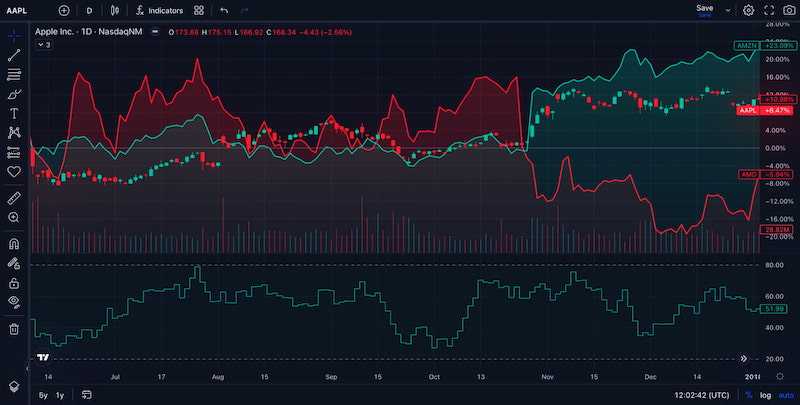Take a snapshot with camera icon
This screenshot has height=405, width=800.
(789, 10)
